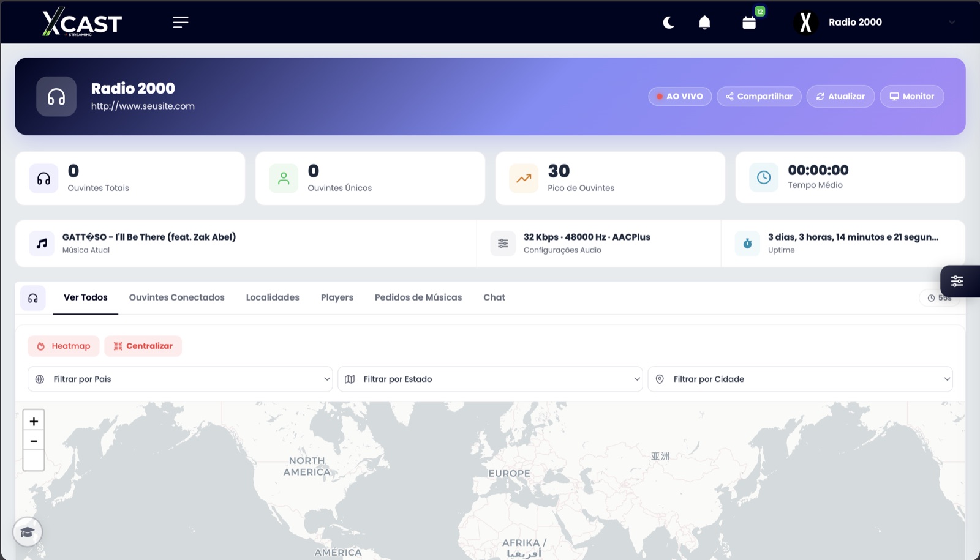
Task: Switch to the Ouvintes Conectados tab
Action: coord(176,297)
